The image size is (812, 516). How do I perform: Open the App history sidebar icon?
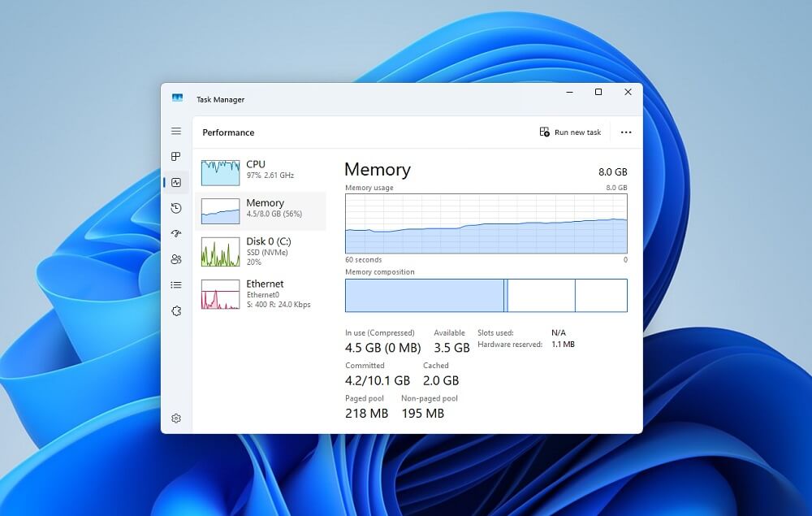pyautogui.click(x=176, y=208)
